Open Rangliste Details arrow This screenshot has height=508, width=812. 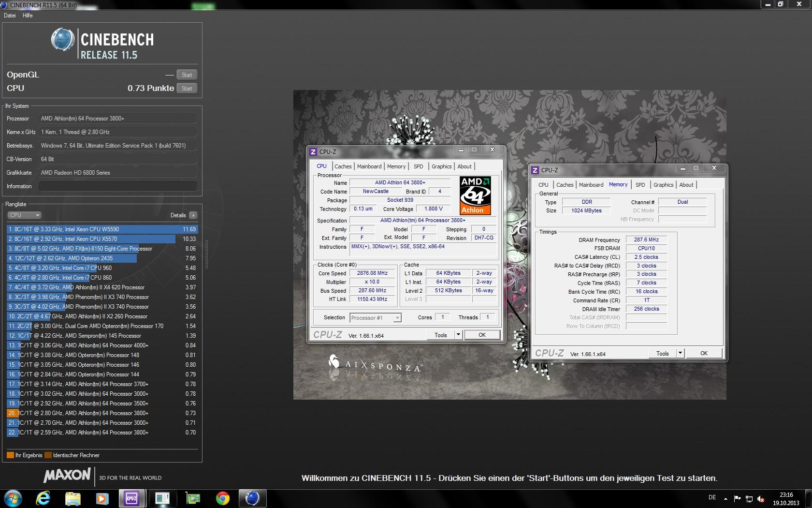(x=193, y=215)
